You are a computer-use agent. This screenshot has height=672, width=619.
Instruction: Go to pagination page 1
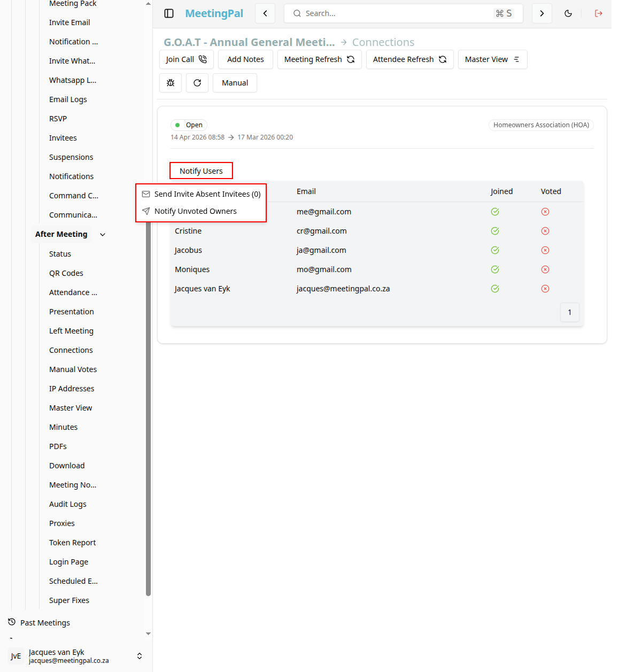coord(569,312)
